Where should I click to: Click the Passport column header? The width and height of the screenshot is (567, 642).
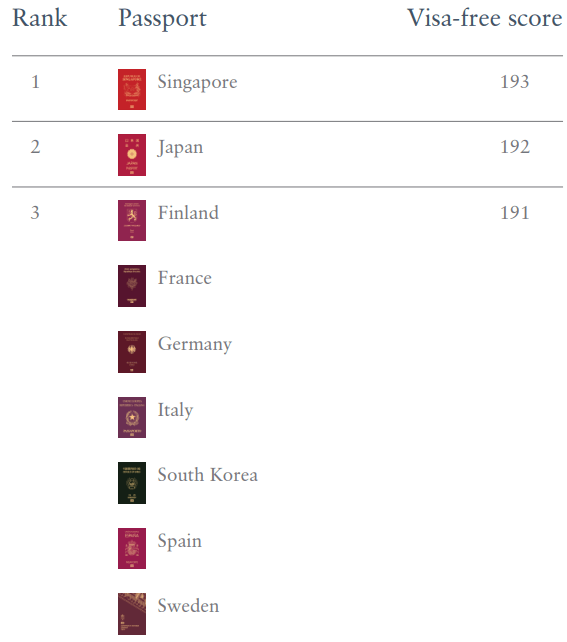click(x=163, y=19)
